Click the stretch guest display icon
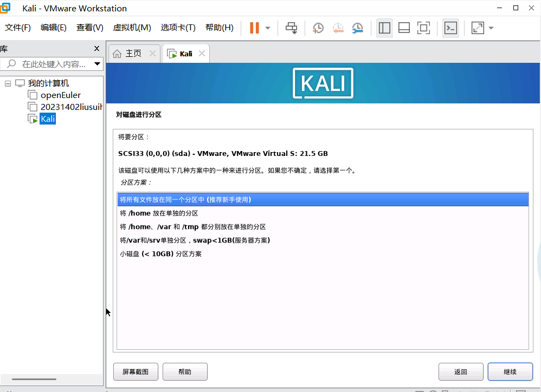Viewport: 541px width, 392px height. (478, 28)
